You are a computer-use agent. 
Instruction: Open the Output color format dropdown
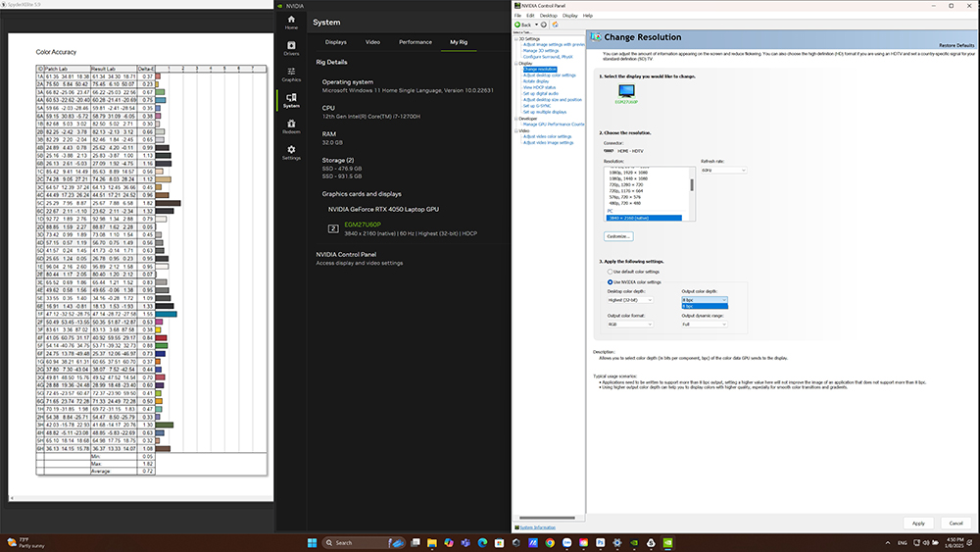630,325
